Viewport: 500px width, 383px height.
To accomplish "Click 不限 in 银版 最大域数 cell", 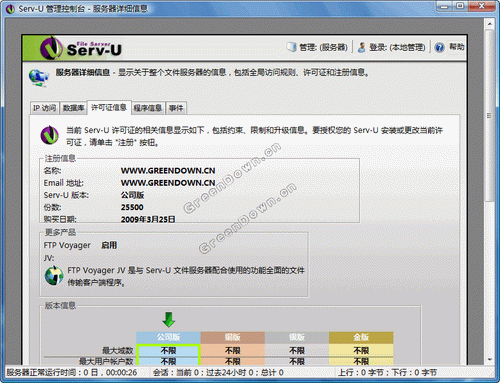I will 297,351.
